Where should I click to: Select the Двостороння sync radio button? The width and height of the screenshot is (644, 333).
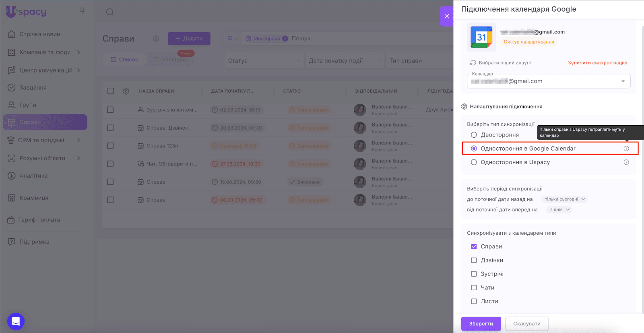pyautogui.click(x=474, y=135)
